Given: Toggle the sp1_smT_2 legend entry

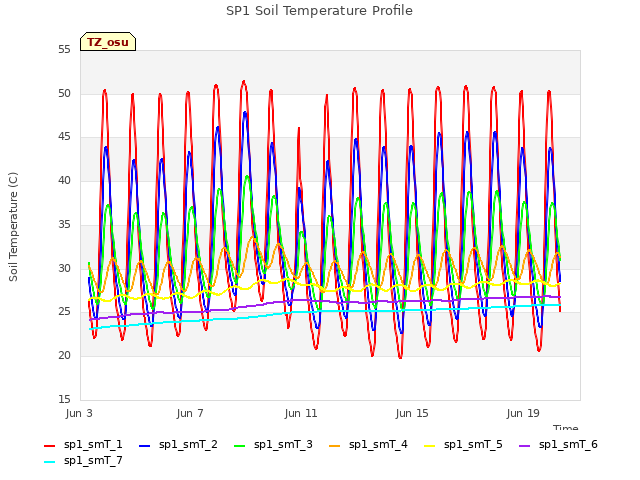Looking at the screenshot, I should 178,445.
